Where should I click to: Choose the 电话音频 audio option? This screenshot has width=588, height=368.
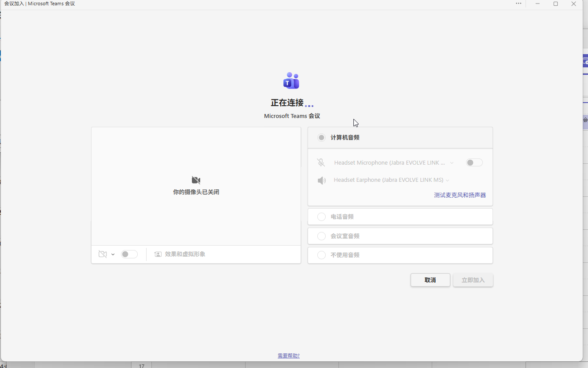(x=400, y=217)
